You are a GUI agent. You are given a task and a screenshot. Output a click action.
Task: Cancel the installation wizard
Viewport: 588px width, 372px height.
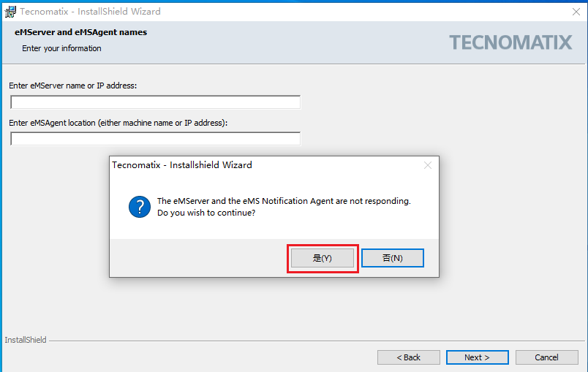[x=546, y=357]
